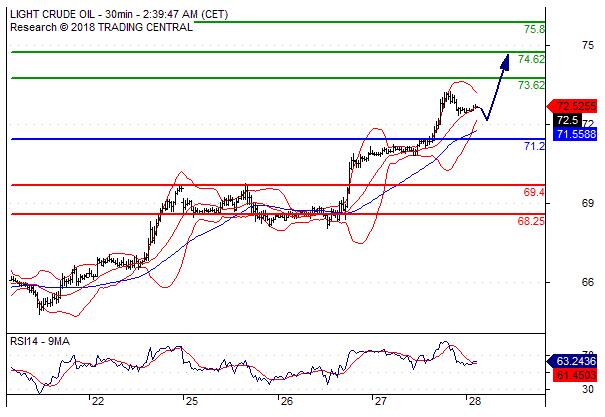Select date 28 on the time axis
The width and height of the screenshot is (605, 417).
[x=473, y=401]
